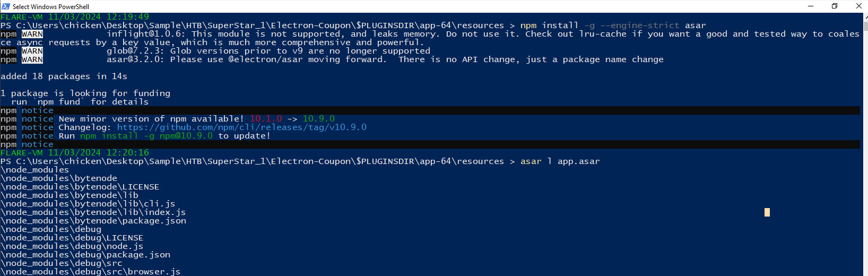Click the 'FLARE-VM 11/03/2024 12:20:16' timestamp
Image resolution: width=868 pixels, height=276 pixels.
(x=75, y=153)
